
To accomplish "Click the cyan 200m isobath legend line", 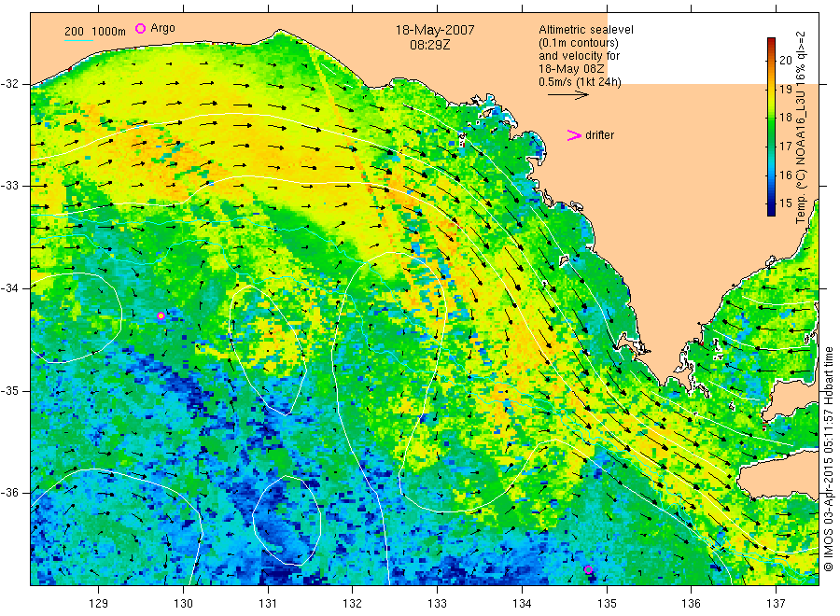I will point(78,40).
